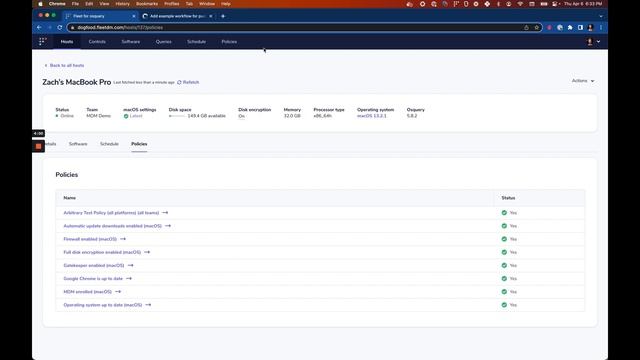
Task: Go to Hosts in top navigation
Action: coord(67,42)
